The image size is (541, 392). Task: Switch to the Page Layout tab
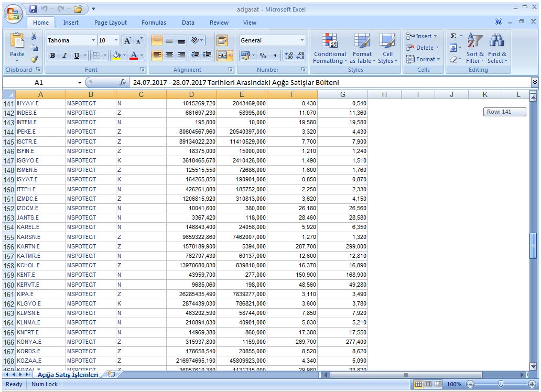tap(111, 23)
